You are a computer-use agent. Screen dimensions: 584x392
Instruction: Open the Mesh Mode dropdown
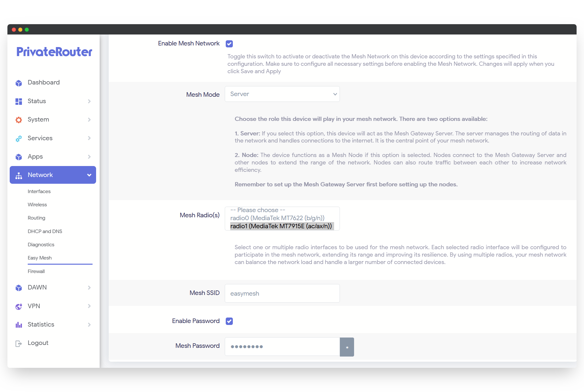[282, 94]
